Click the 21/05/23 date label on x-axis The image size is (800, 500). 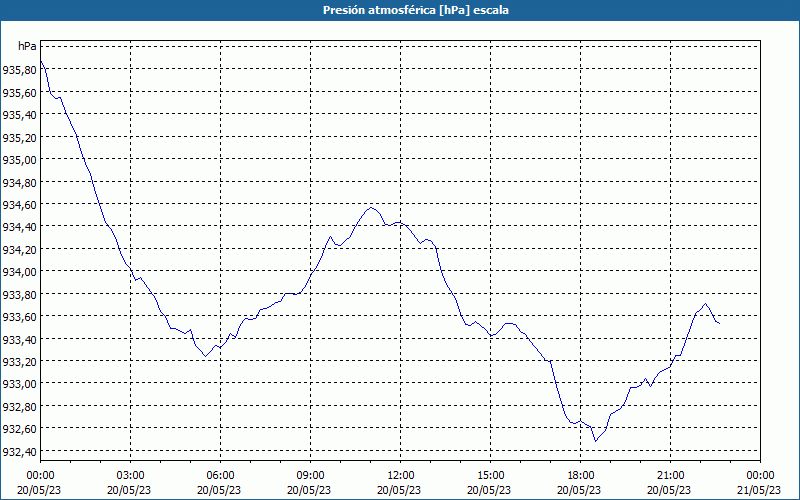pos(759,490)
